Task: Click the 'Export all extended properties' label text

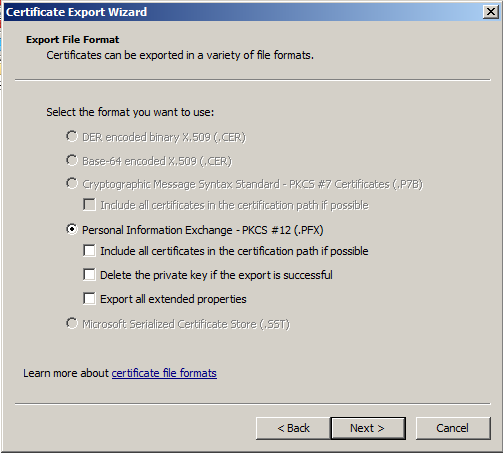Action: tap(173, 299)
